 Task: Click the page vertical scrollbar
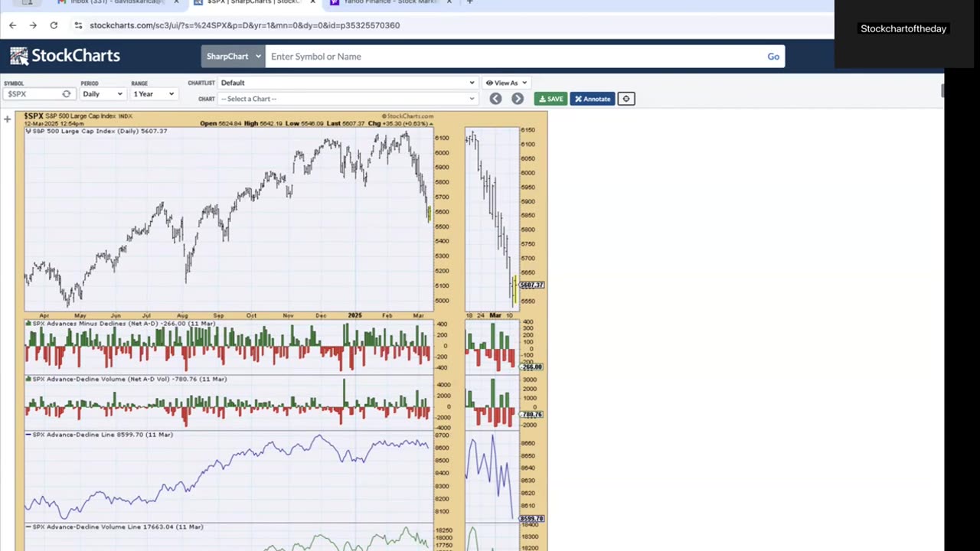[943, 91]
